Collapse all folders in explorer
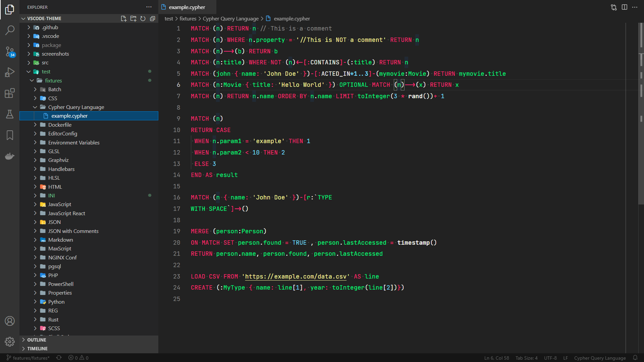644x362 pixels. (x=153, y=18)
